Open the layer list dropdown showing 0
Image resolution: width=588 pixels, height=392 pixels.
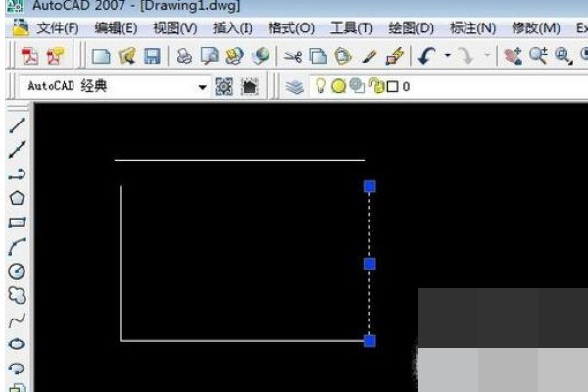(x=448, y=86)
